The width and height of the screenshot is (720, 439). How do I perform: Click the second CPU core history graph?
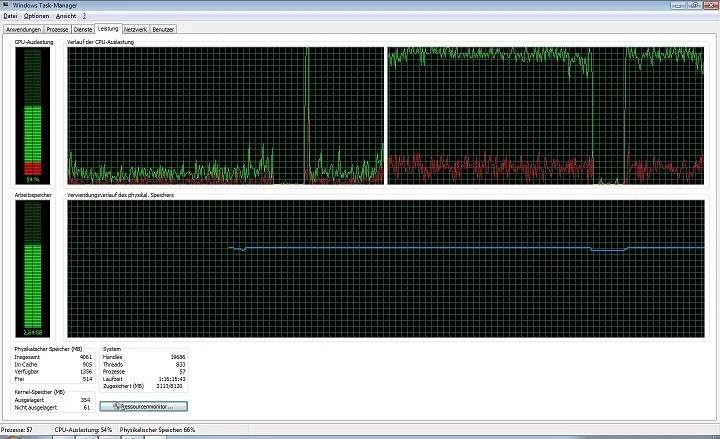tap(546, 116)
